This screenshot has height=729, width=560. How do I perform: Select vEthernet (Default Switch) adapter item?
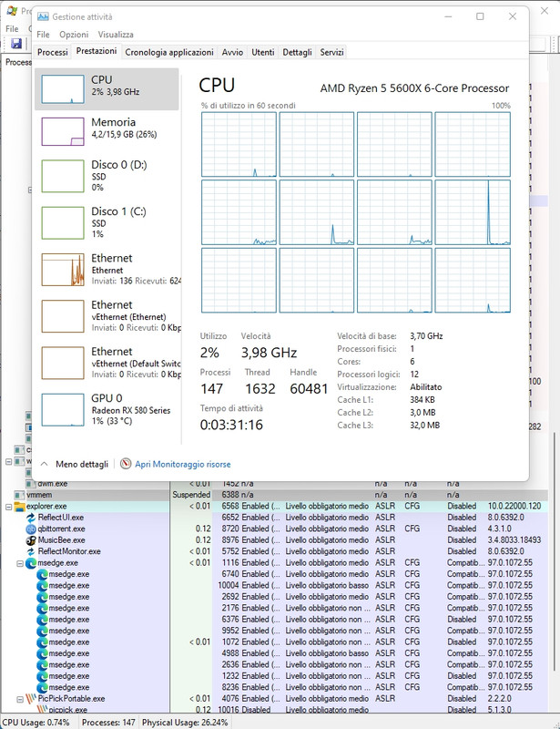(107, 363)
